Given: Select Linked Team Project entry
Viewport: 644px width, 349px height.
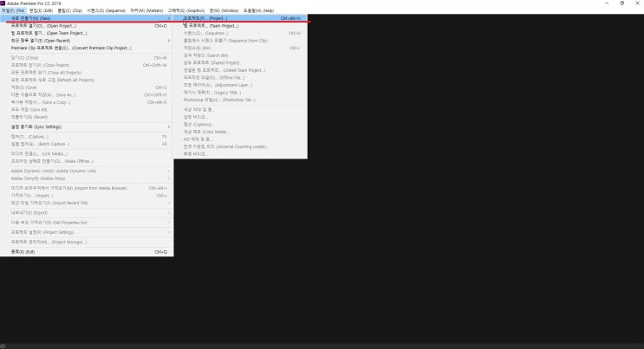Looking at the screenshot, I should [x=240, y=70].
